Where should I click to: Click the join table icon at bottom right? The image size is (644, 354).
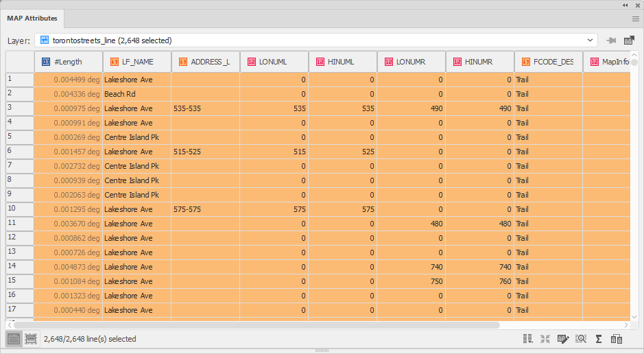click(617, 339)
